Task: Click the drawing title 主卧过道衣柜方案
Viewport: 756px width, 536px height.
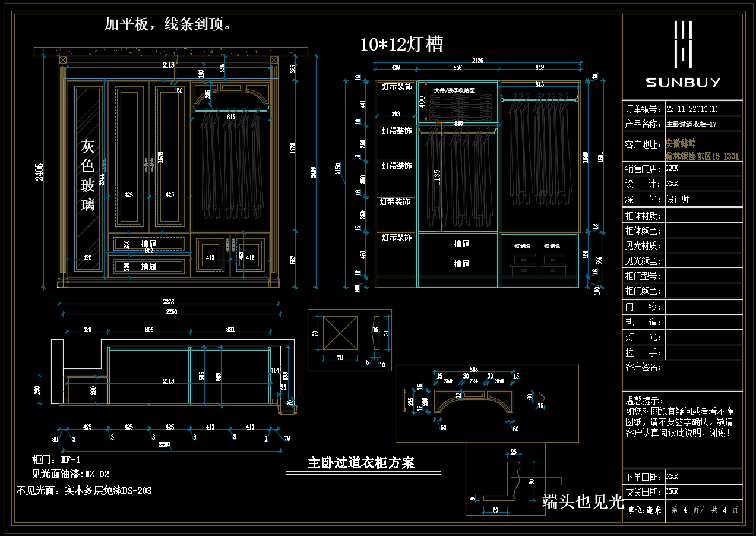Action: coord(361,462)
